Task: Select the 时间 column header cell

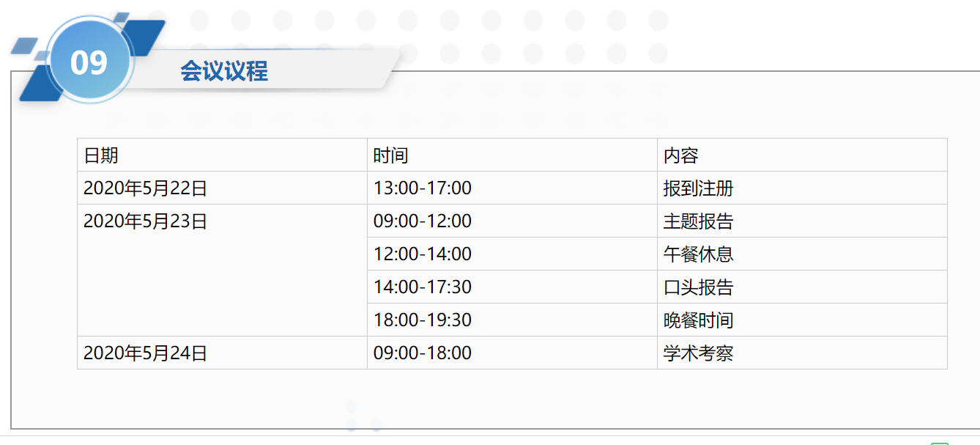Action: coord(512,155)
